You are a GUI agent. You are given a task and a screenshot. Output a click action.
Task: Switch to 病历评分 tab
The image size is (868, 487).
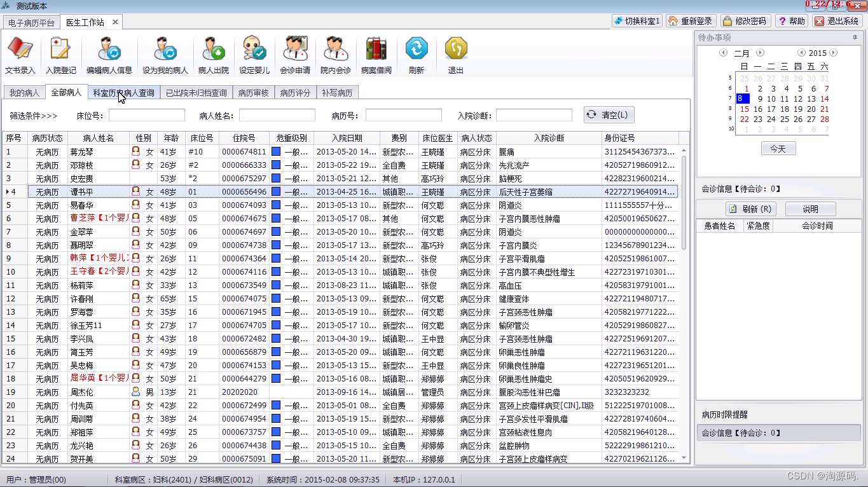click(296, 93)
